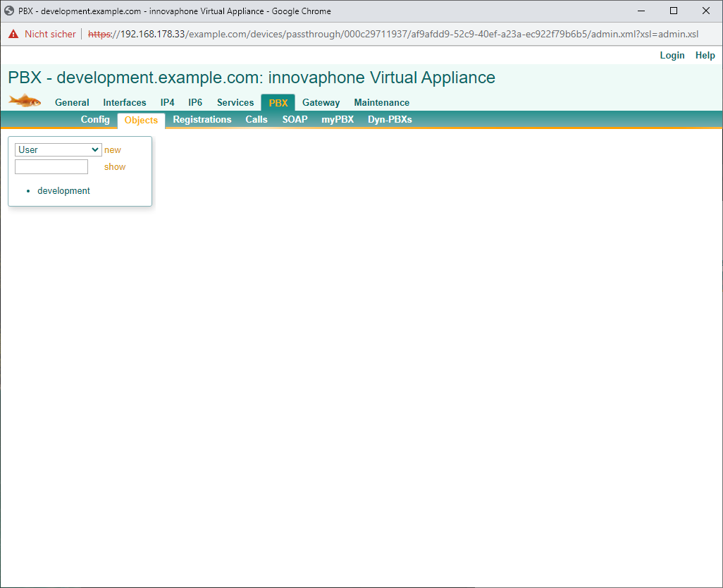Open the myPBX sub-tab
Viewport: 723px width, 588px height.
[338, 119]
